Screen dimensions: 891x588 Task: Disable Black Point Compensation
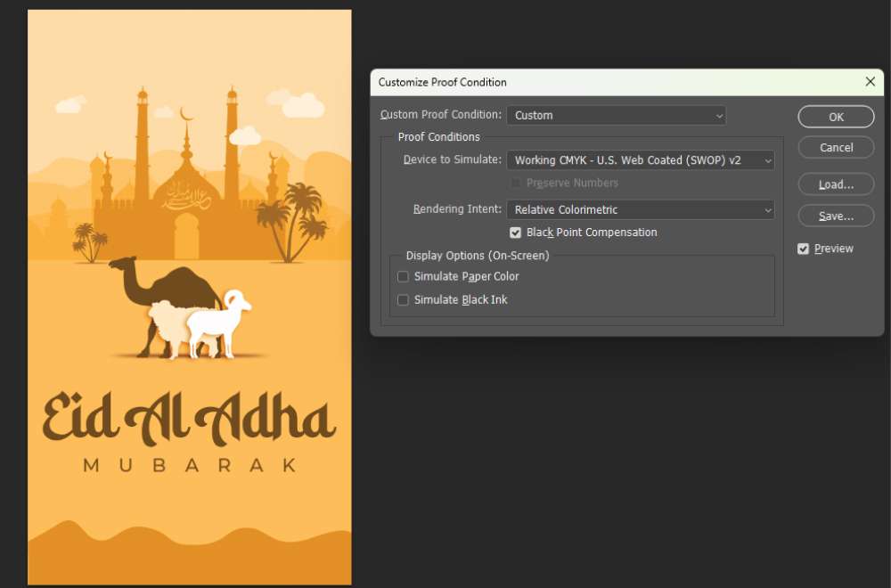click(x=515, y=233)
